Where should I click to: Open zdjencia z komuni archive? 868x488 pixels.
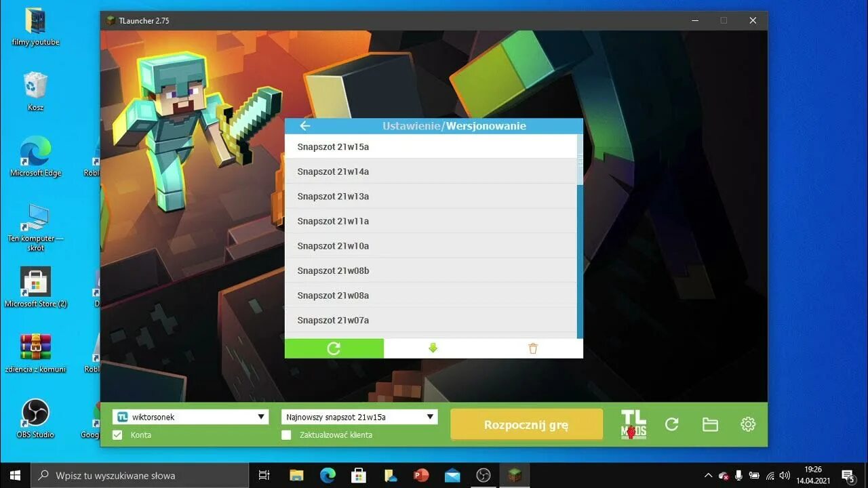tap(35, 353)
